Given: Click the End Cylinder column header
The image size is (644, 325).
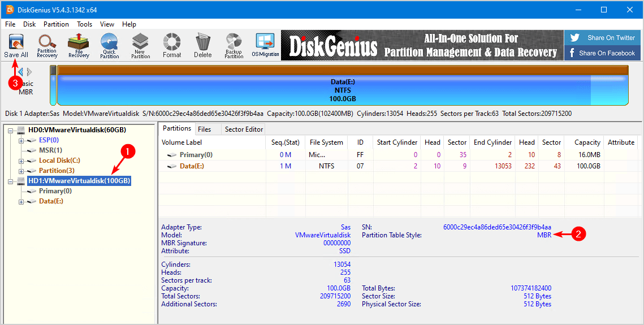Looking at the screenshot, I should [x=492, y=142].
